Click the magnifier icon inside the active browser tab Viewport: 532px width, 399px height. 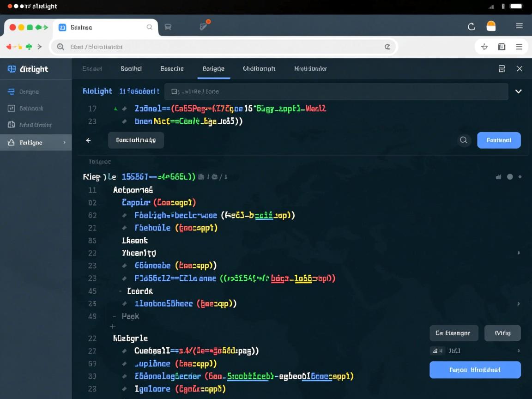[149, 27]
